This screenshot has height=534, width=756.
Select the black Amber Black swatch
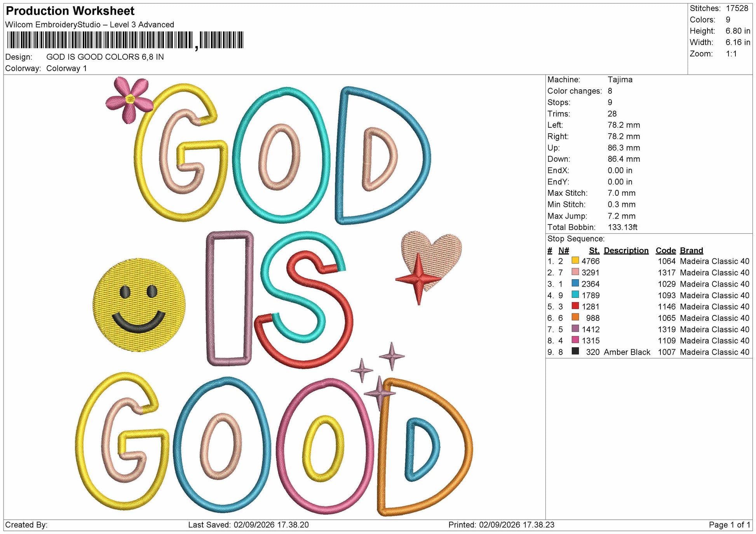click(x=575, y=351)
